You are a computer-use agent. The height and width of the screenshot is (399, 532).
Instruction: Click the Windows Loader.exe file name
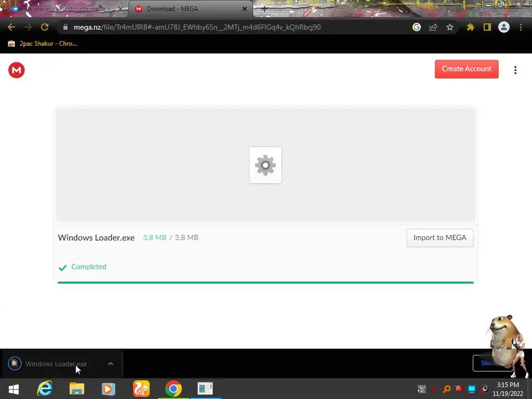pyautogui.click(x=96, y=237)
